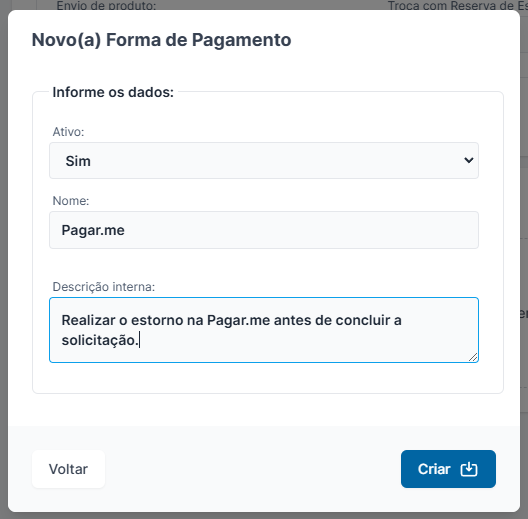
Task: Click the Informe os dados: legend
Action: pos(113,92)
